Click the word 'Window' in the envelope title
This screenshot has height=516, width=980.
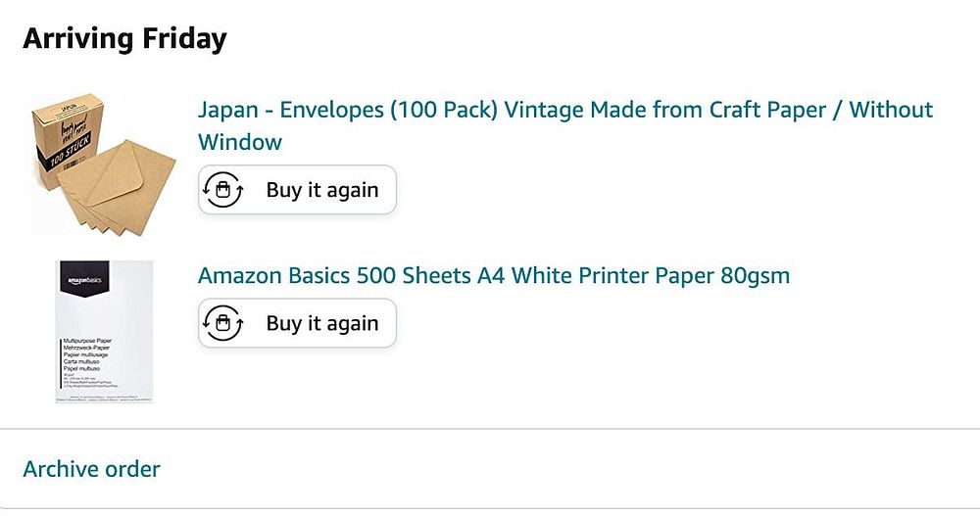pos(240,142)
